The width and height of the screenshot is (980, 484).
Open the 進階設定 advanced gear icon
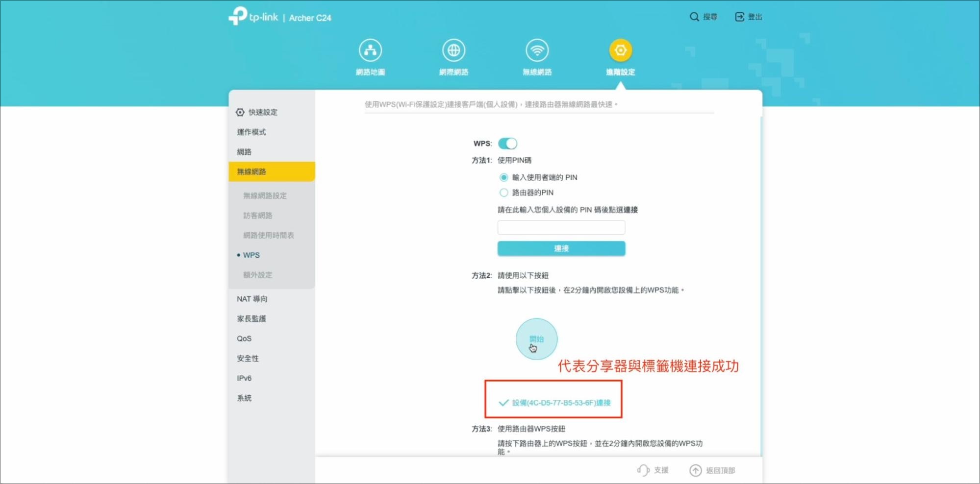(x=621, y=50)
